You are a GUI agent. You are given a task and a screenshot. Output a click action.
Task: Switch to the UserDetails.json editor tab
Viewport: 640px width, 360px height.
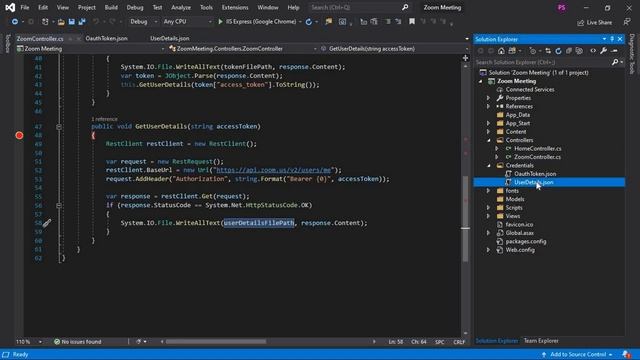point(169,38)
